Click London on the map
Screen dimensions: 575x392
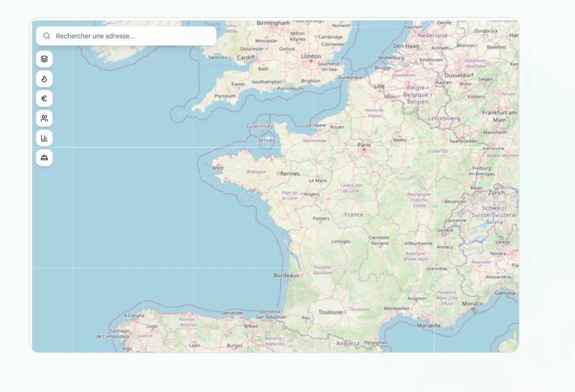[x=310, y=56]
